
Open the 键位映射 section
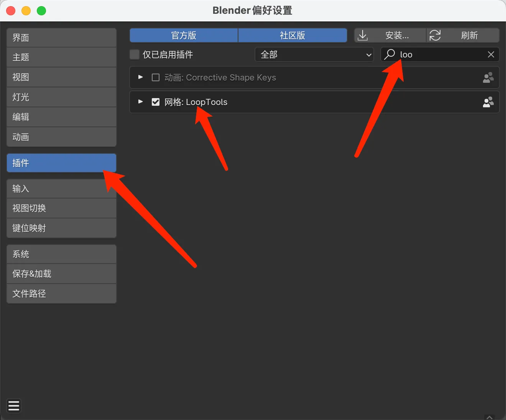coord(61,228)
